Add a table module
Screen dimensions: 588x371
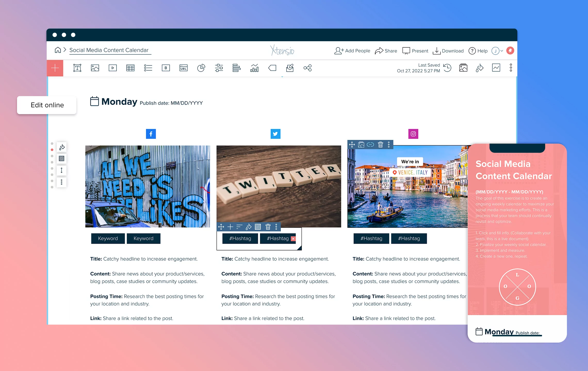tap(130, 68)
